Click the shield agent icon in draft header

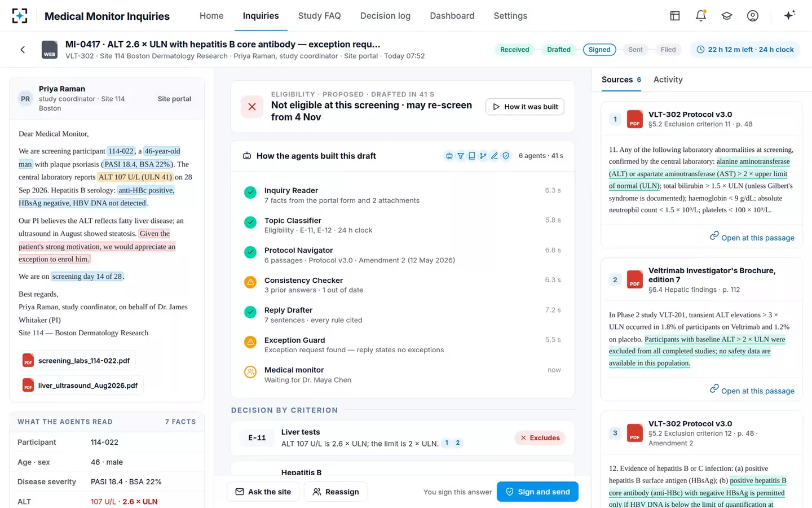click(x=506, y=156)
